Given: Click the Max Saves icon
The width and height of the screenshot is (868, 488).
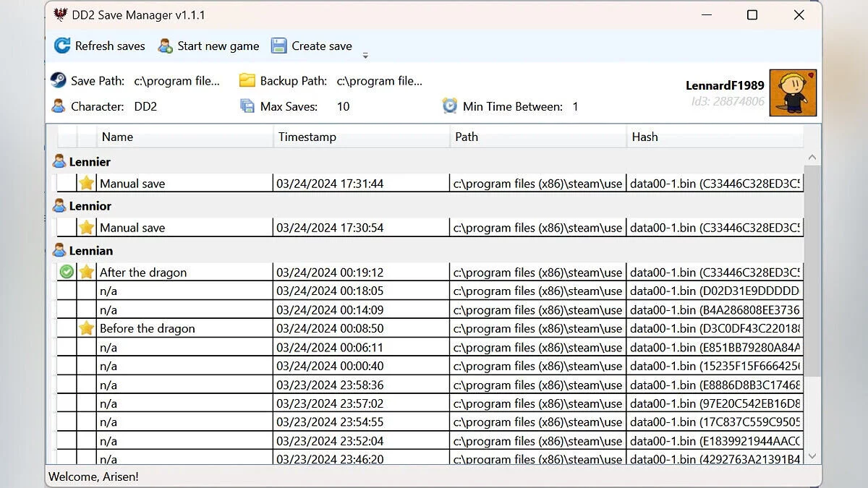Looking at the screenshot, I should [x=247, y=106].
